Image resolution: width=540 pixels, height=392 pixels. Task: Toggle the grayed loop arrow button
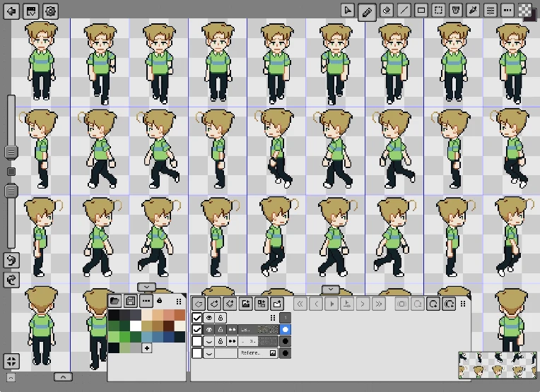coord(418,304)
